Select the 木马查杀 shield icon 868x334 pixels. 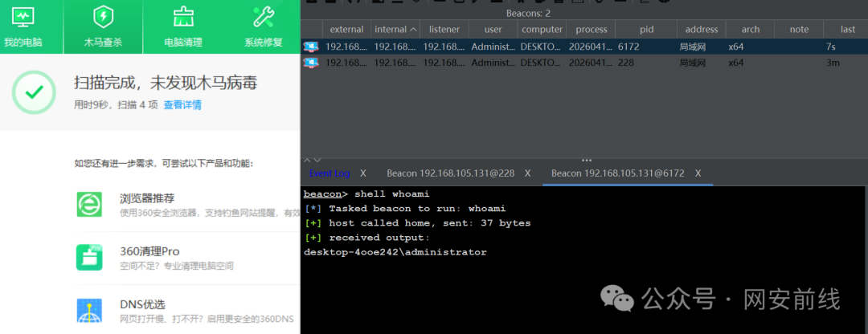point(103,16)
